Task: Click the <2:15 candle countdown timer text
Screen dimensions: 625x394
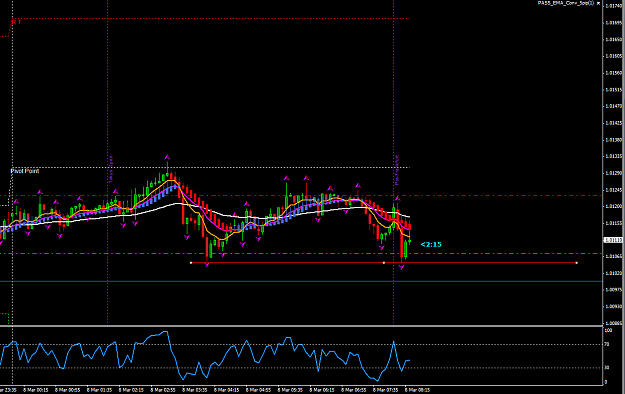Action: 431,244
